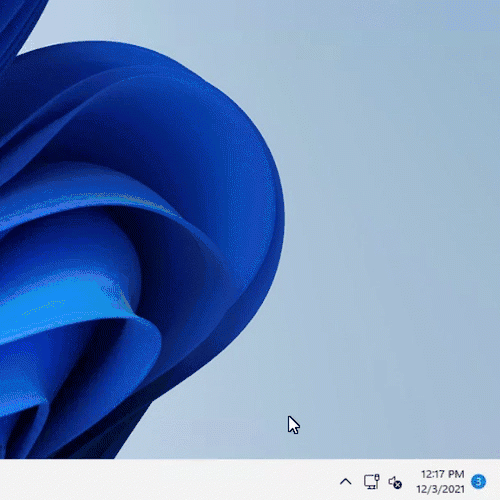Screen dimensions: 500x500
Task: Select the small x on the speaker icon
Action: (398, 485)
